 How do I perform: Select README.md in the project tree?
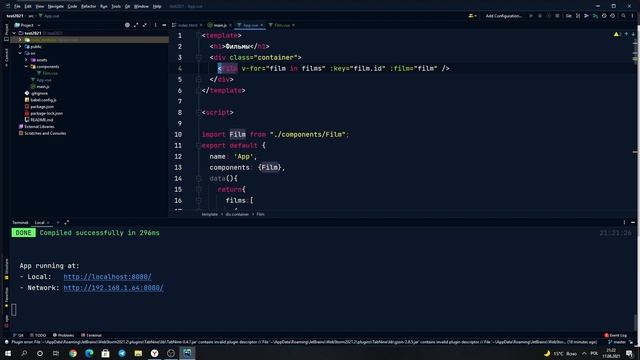[42, 120]
